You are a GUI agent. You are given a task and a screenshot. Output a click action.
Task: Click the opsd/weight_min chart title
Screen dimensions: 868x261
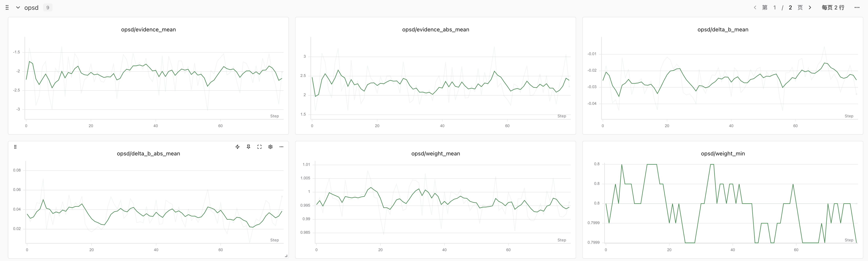(x=723, y=153)
